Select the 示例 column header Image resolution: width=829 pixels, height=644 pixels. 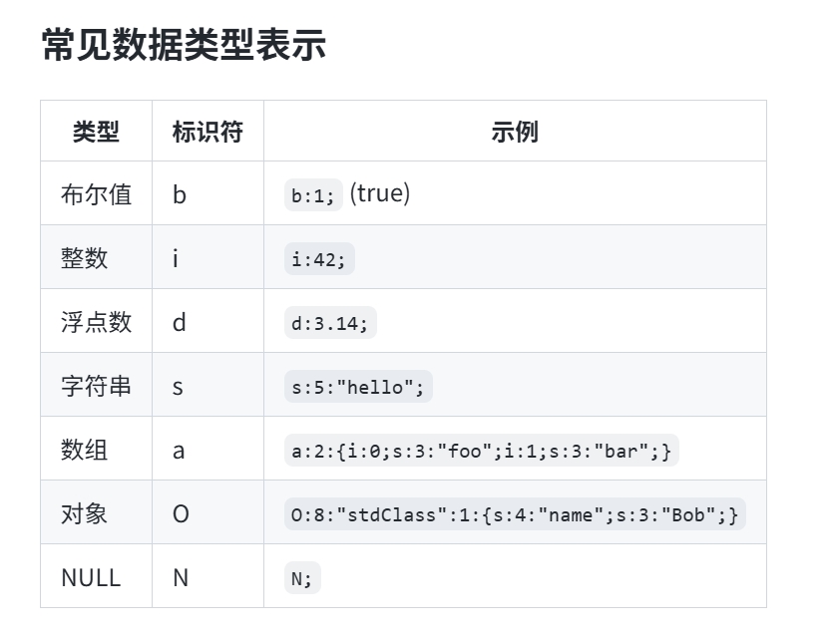coord(515,132)
